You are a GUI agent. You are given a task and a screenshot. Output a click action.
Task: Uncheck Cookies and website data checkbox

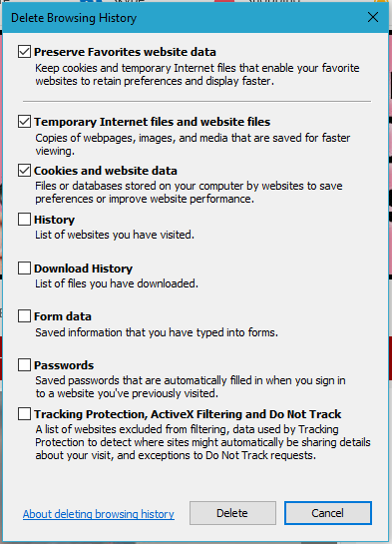(24, 171)
